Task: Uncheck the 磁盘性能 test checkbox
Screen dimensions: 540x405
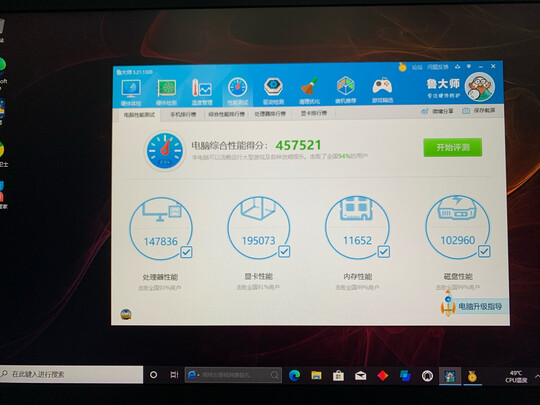Action: (x=484, y=251)
